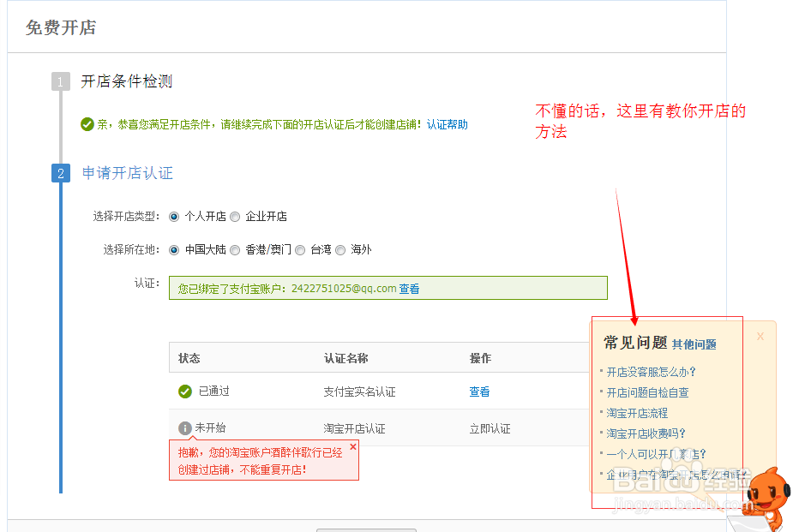Open FAQ 一个人可以开几家店?

tap(657, 453)
